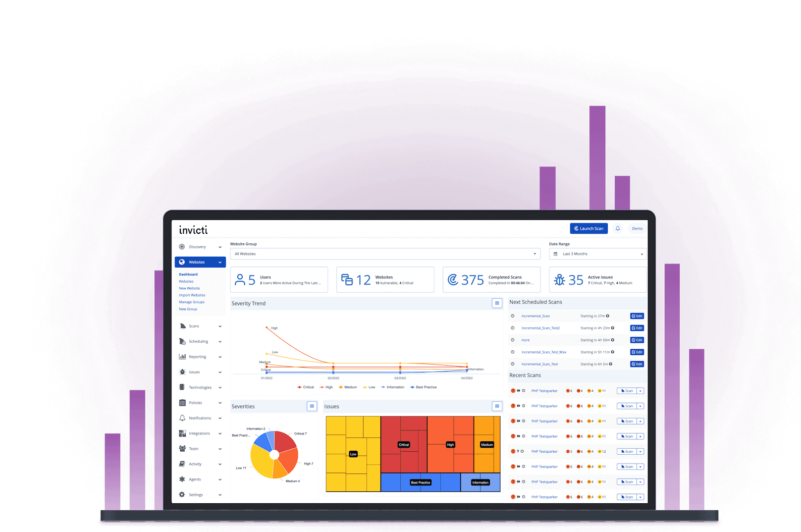Click the invicti logo

point(193,230)
